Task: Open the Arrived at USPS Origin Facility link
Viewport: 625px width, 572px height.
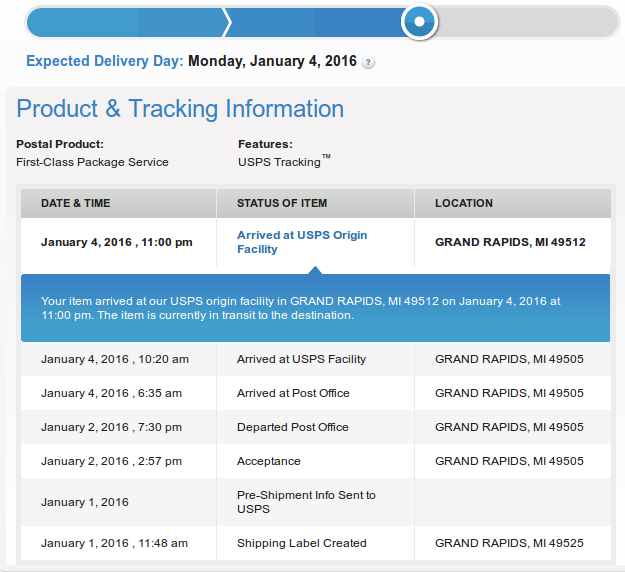Action: coord(301,242)
